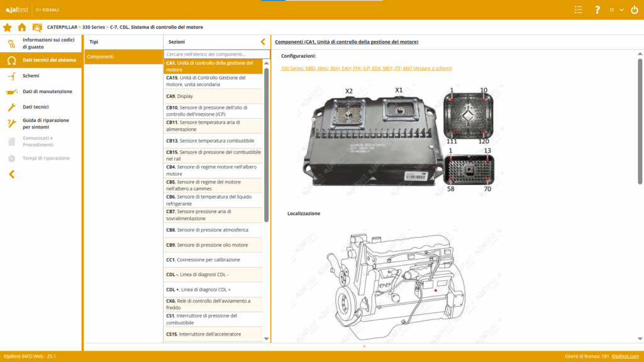Open the IT language dropdown
This screenshot has height=362, width=644.
pos(616,10)
